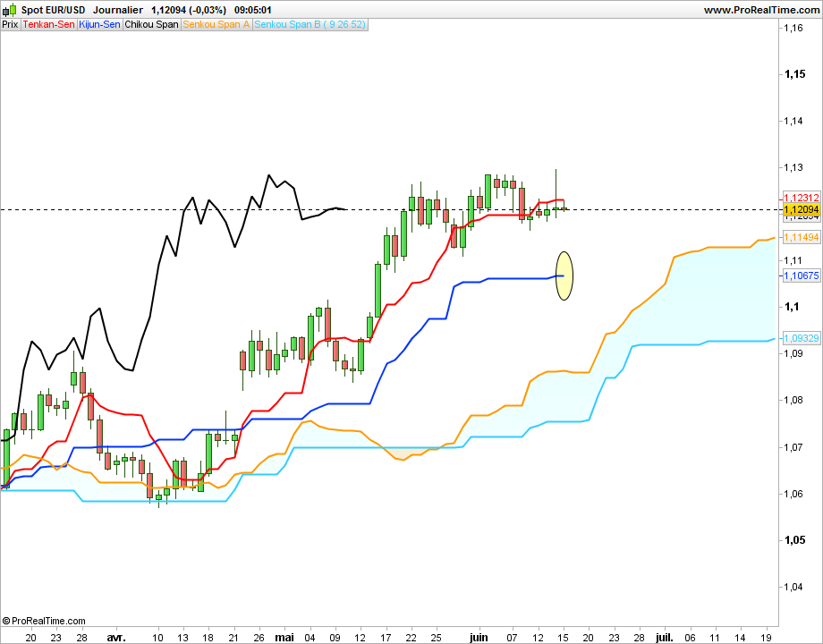Click the 09:05:01 time display
823x644 pixels.
(x=252, y=10)
